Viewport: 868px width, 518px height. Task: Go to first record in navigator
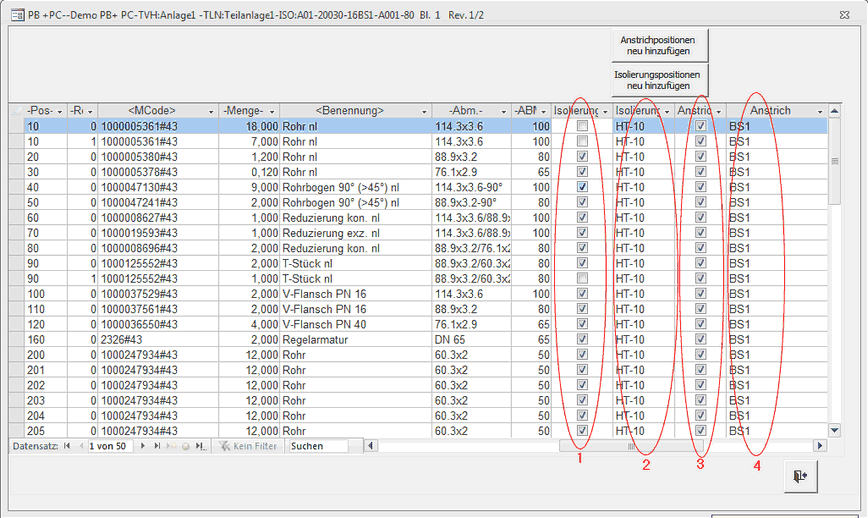coord(67,446)
